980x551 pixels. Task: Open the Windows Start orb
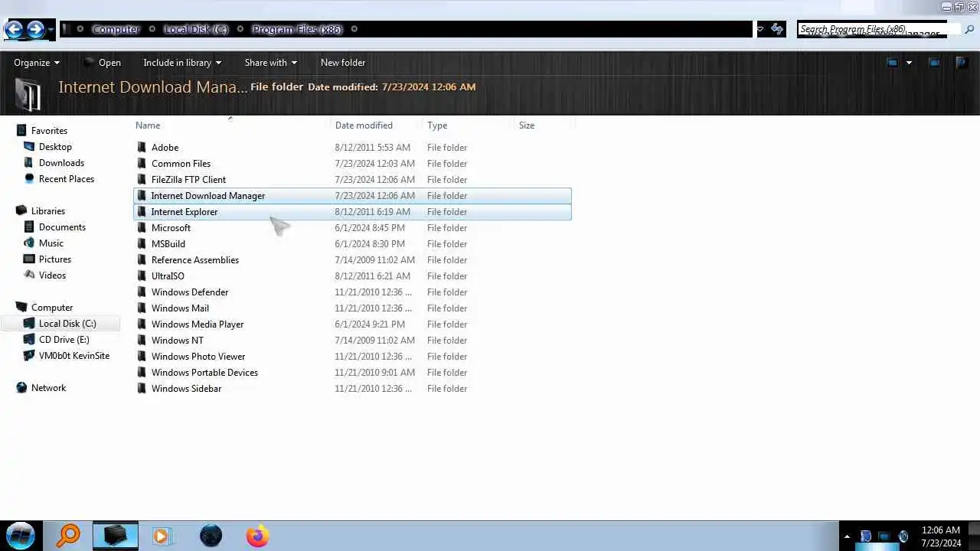[x=21, y=536]
